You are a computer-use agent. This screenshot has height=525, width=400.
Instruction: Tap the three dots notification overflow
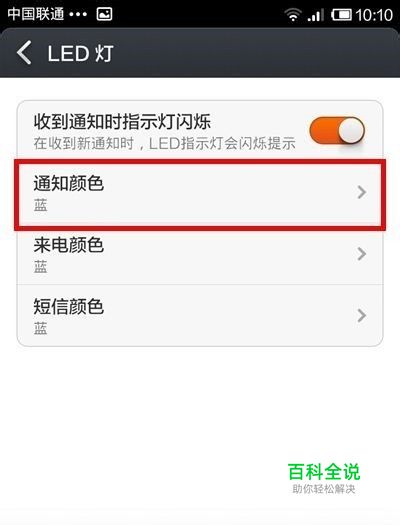pos(78,14)
